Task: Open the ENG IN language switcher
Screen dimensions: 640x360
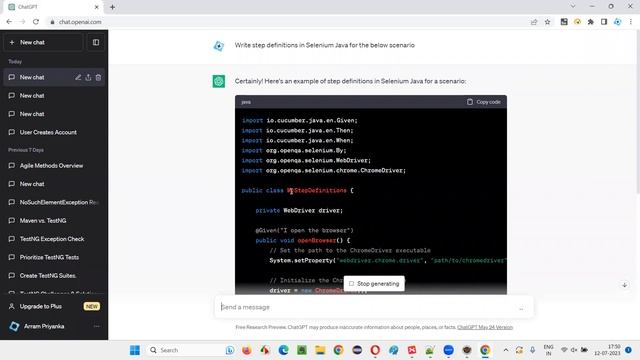Action: 549,350
